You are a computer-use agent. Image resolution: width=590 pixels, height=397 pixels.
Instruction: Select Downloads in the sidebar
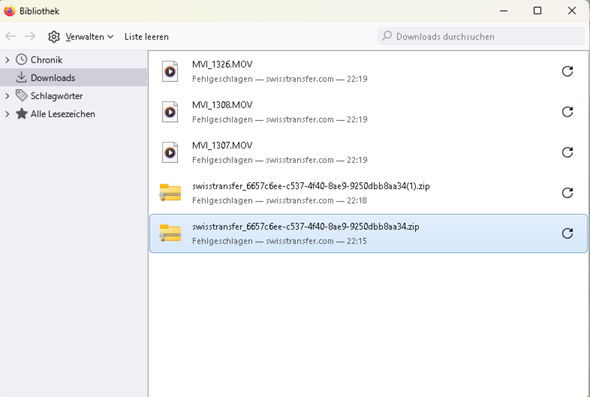[74, 78]
